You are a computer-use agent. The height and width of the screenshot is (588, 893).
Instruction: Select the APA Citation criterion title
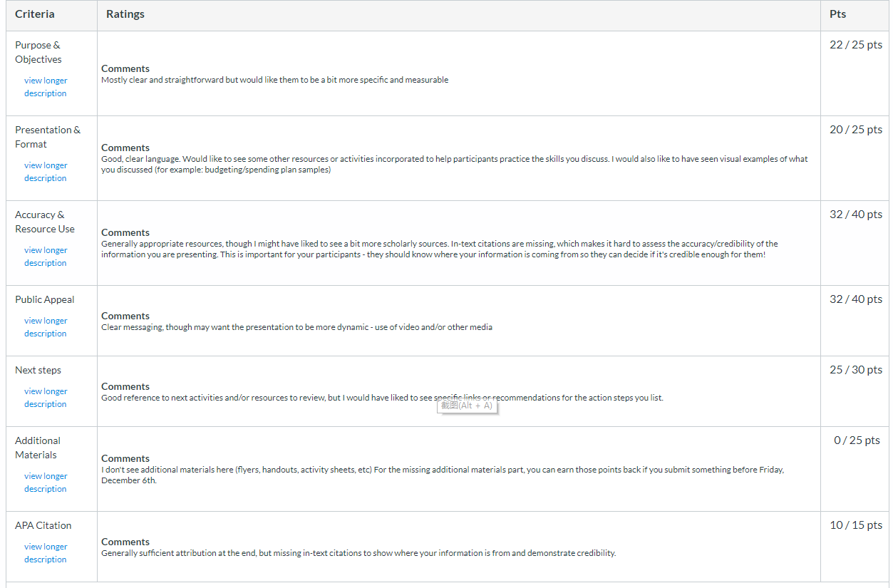(x=43, y=525)
